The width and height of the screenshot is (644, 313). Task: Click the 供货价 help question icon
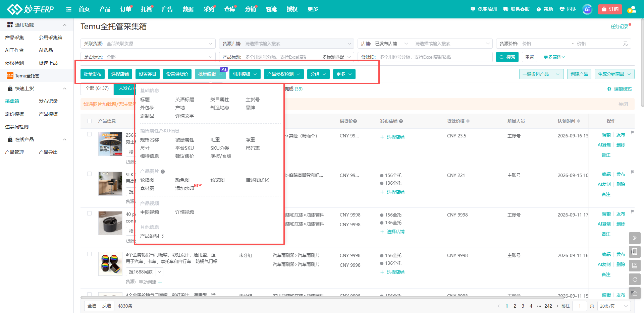click(355, 121)
